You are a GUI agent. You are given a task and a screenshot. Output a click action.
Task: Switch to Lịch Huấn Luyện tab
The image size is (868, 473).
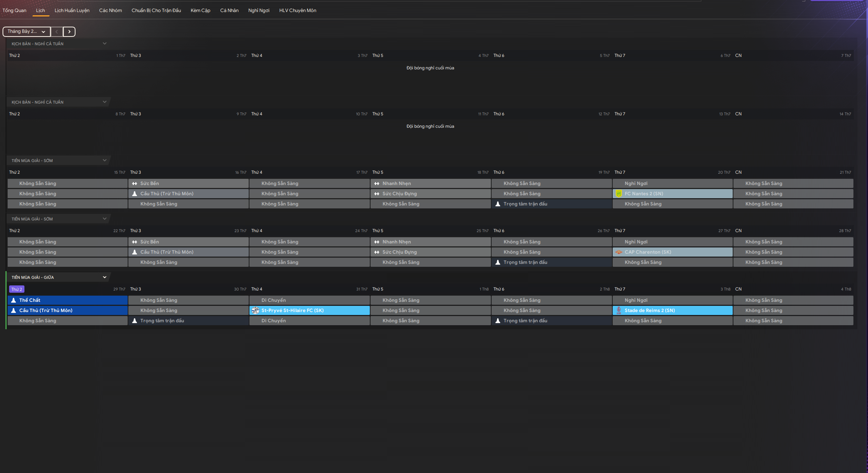[72, 10]
